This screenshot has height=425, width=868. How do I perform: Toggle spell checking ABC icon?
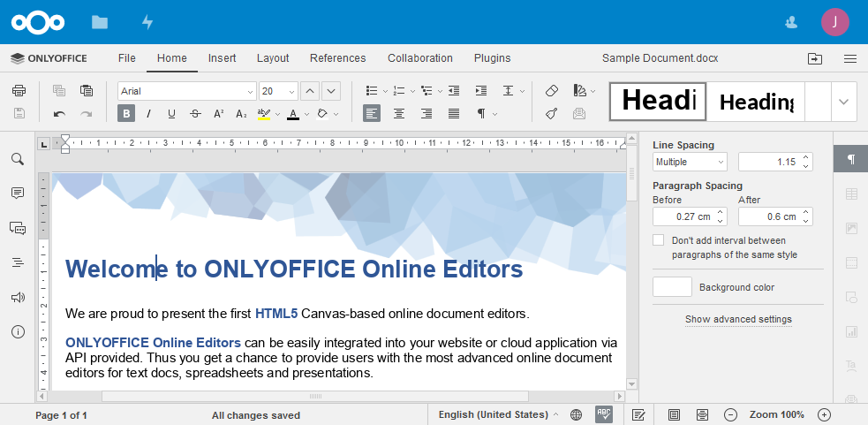tap(604, 414)
